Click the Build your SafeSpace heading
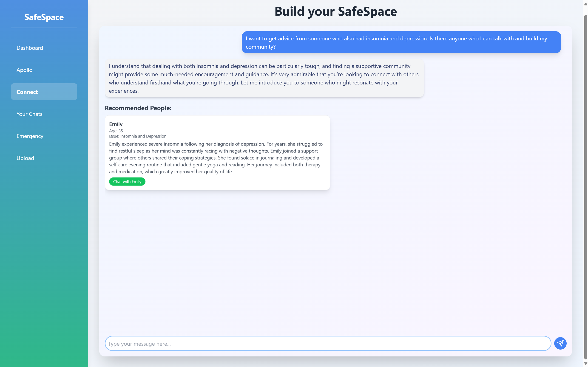The height and width of the screenshot is (367, 588). (x=335, y=11)
